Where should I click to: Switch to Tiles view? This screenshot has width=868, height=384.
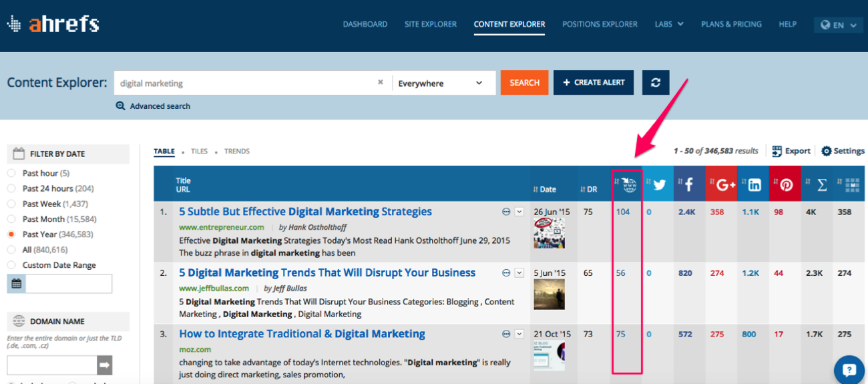(x=200, y=151)
